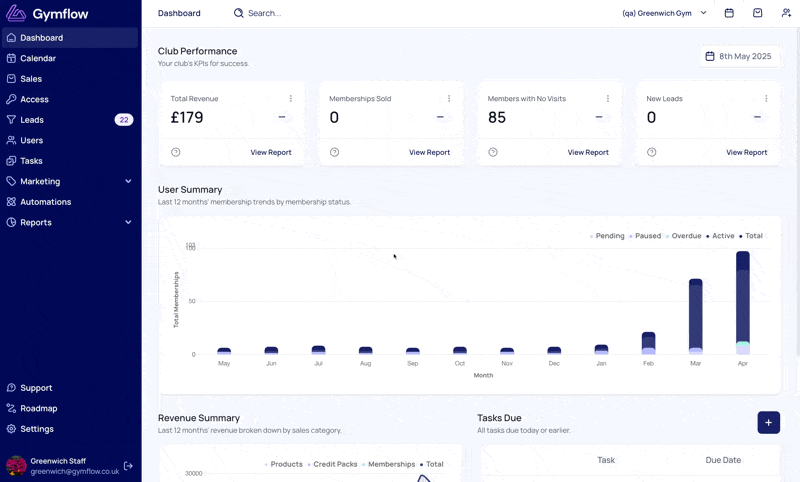Click the logout icon beside Greenwich Staff
Viewport: 800px width, 482px height.
coord(128,466)
